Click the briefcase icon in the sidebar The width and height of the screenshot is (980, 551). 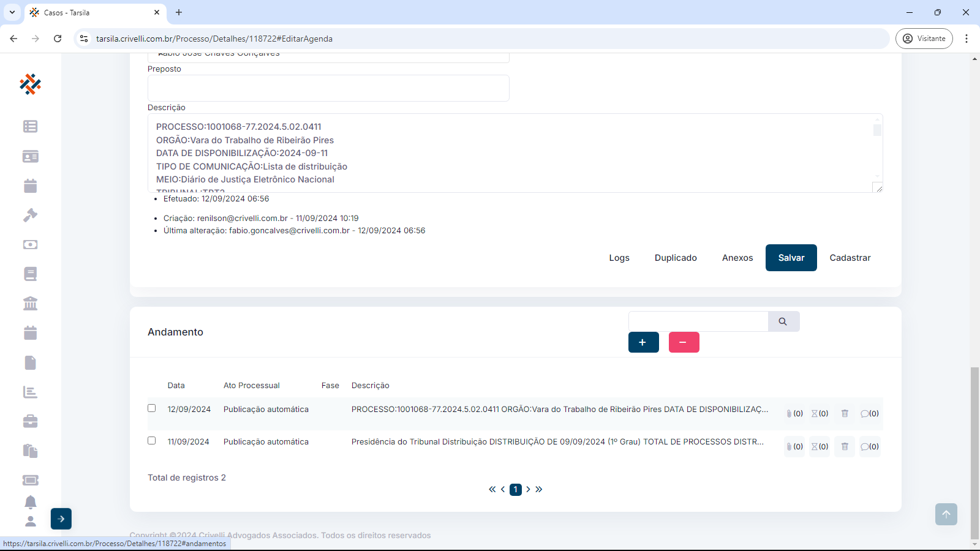click(x=30, y=421)
